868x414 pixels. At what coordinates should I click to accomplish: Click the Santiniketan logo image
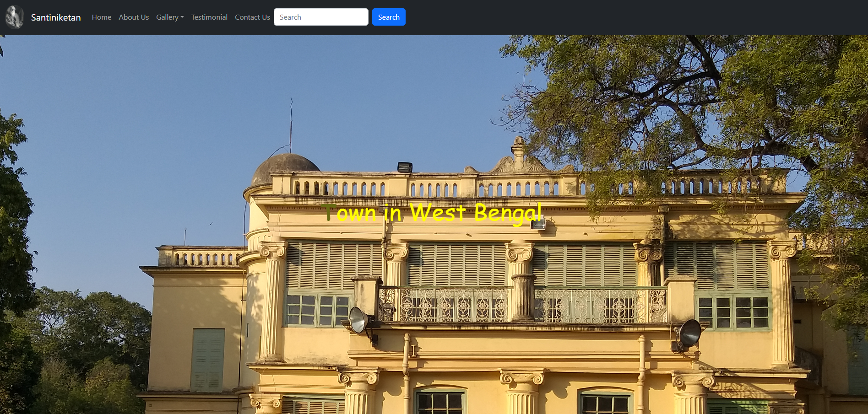tap(14, 17)
